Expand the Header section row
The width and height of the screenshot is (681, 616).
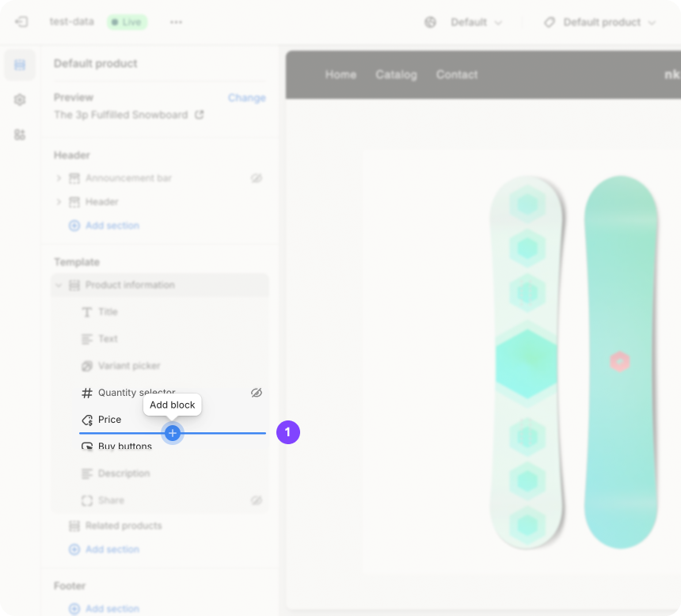click(59, 202)
